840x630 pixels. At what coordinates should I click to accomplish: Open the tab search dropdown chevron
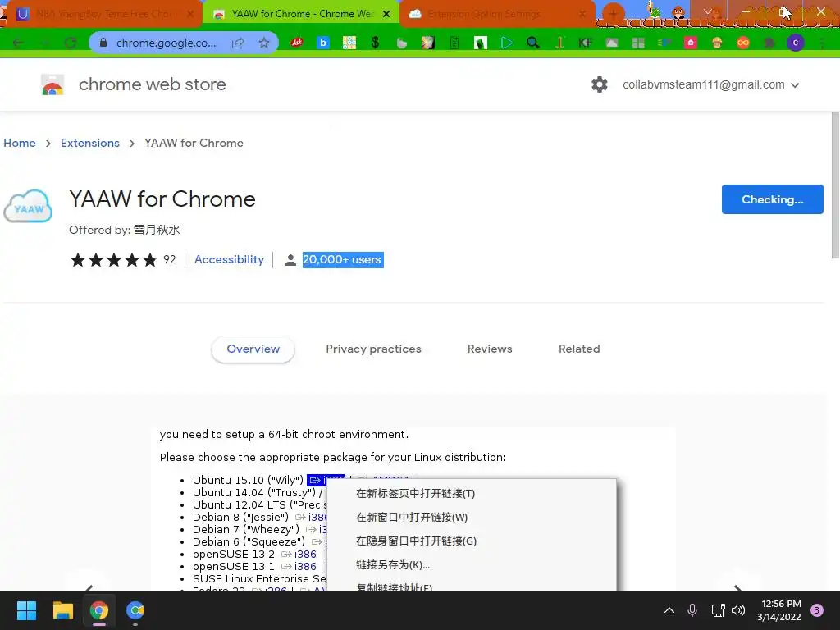pos(708,11)
